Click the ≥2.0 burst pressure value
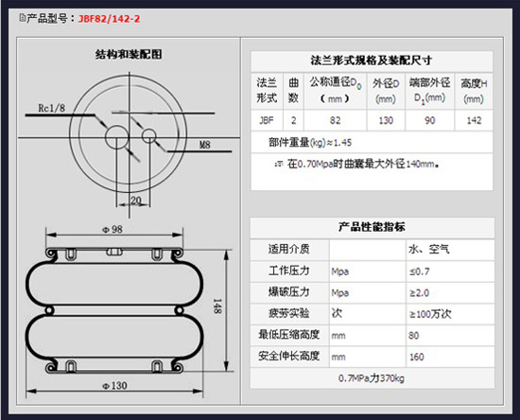Screen dimensions: 520x420 click(419, 293)
